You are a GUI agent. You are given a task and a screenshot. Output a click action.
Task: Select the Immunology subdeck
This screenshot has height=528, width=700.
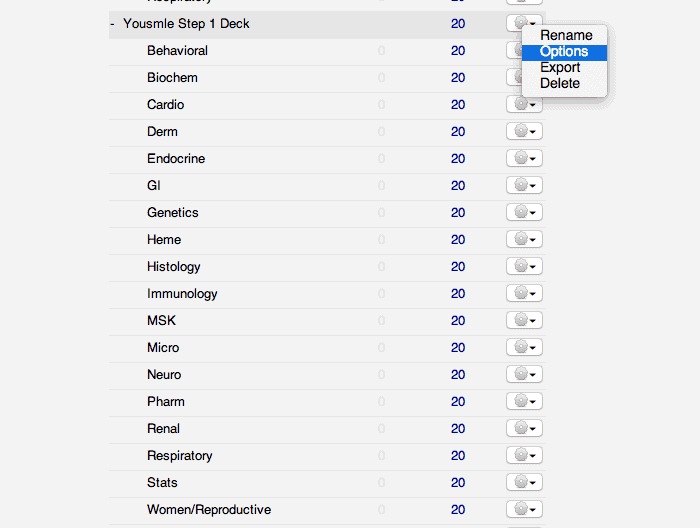click(182, 294)
